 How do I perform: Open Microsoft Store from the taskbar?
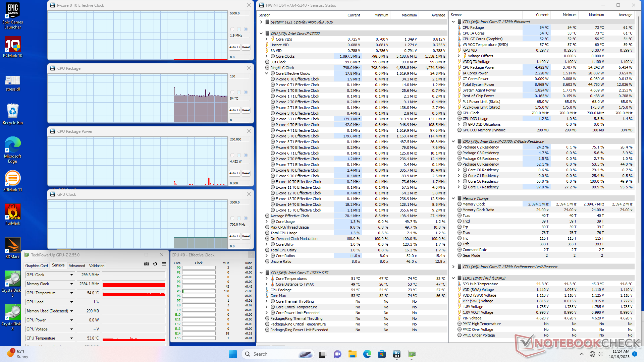(x=382, y=354)
